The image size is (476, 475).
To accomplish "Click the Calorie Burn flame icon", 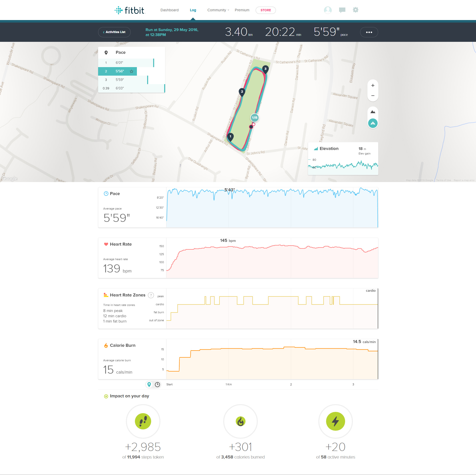I will (106, 345).
